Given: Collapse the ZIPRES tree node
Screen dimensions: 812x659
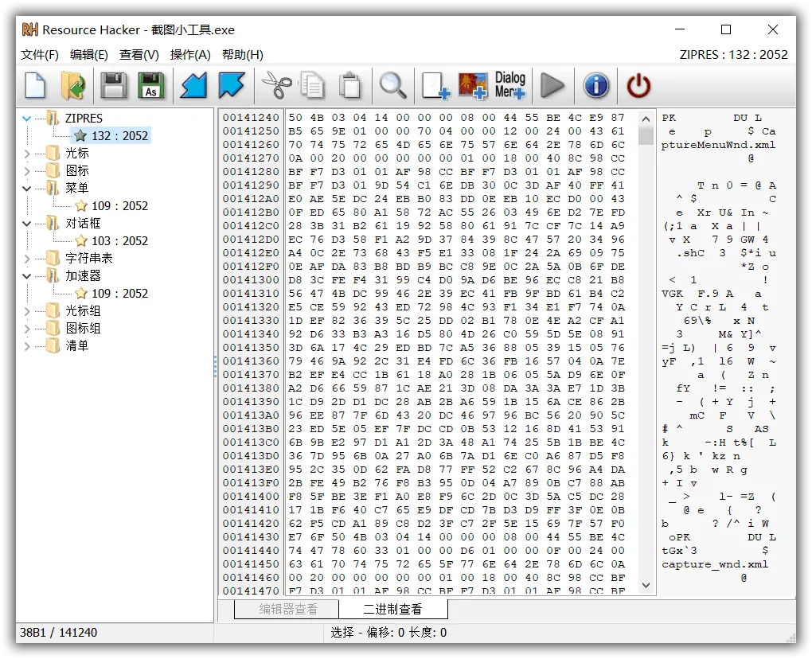Looking at the screenshot, I should point(26,118).
